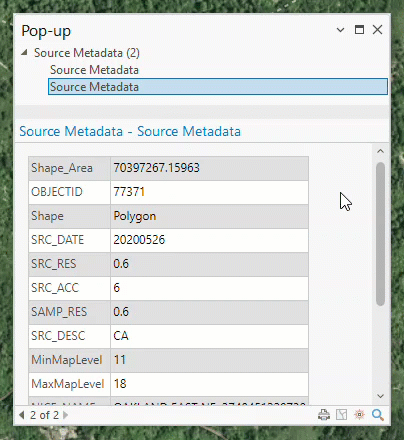The height and width of the screenshot is (440, 404).
Task: Click the SRC_RES field name
Action: 54,264
